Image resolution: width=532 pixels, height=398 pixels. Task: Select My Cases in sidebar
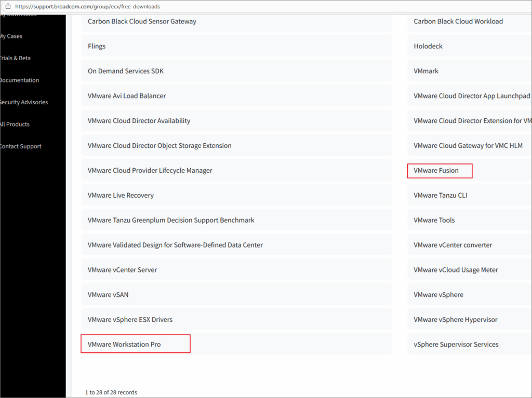pyautogui.click(x=11, y=36)
